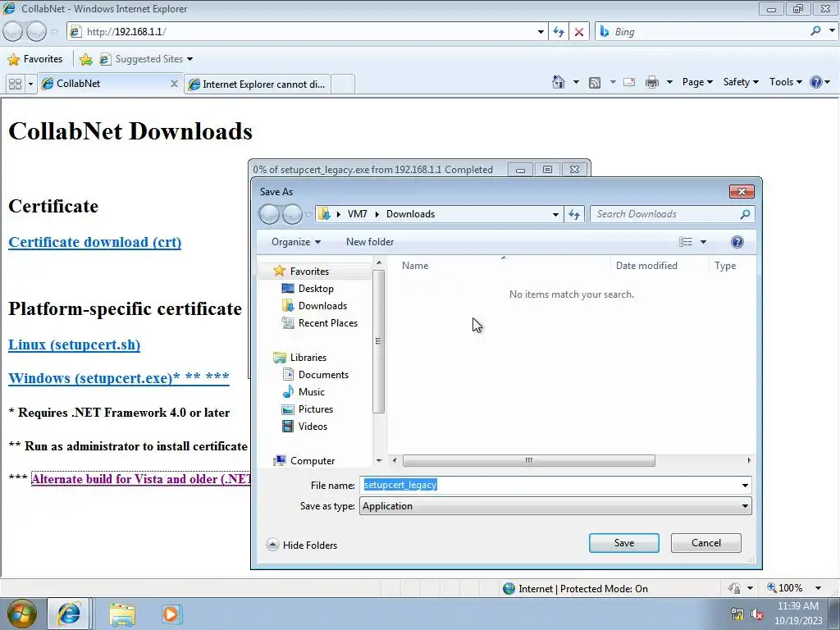Click the Save As dialog help icon
The image size is (840, 630).
[737, 242]
